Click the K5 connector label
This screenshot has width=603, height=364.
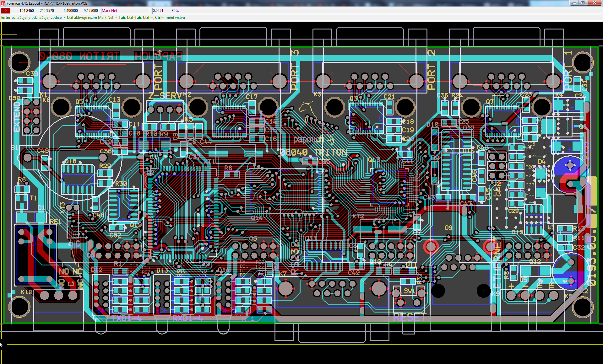point(189,120)
